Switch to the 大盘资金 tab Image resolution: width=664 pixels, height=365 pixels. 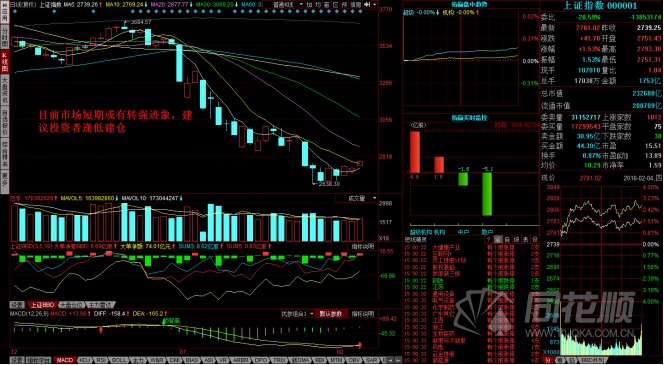(x=71, y=304)
